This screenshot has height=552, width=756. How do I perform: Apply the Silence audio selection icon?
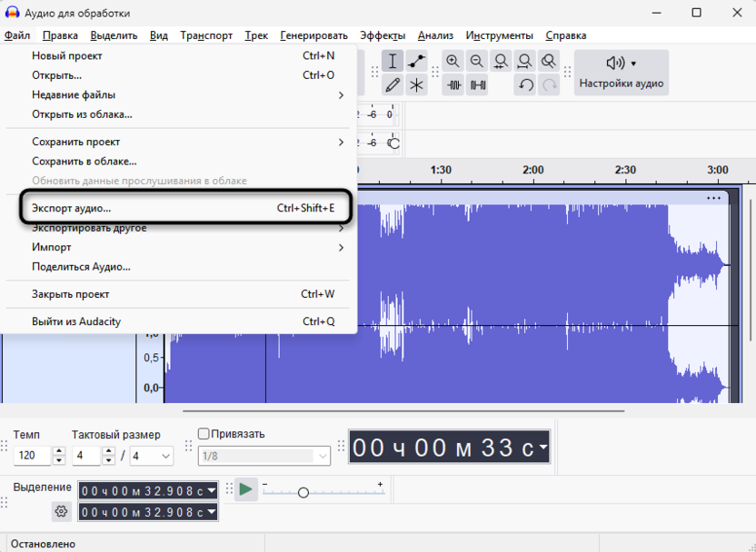click(477, 84)
